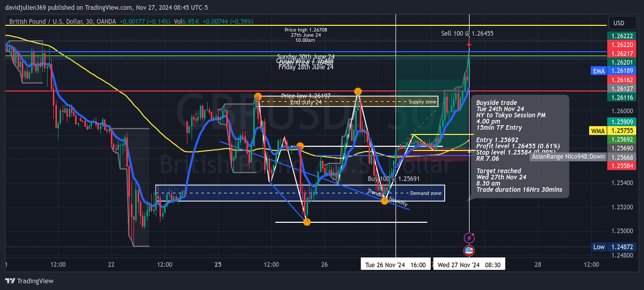The width and height of the screenshot is (644, 290).
Task: Click the 1.26201 green price tag
Action: click(x=622, y=62)
